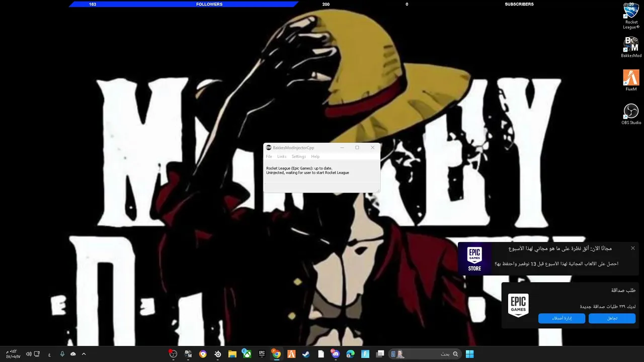Dismiss the Epic Games Store free games notification
This screenshot has height=362, width=644.
pyautogui.click(x=632, y=248)
